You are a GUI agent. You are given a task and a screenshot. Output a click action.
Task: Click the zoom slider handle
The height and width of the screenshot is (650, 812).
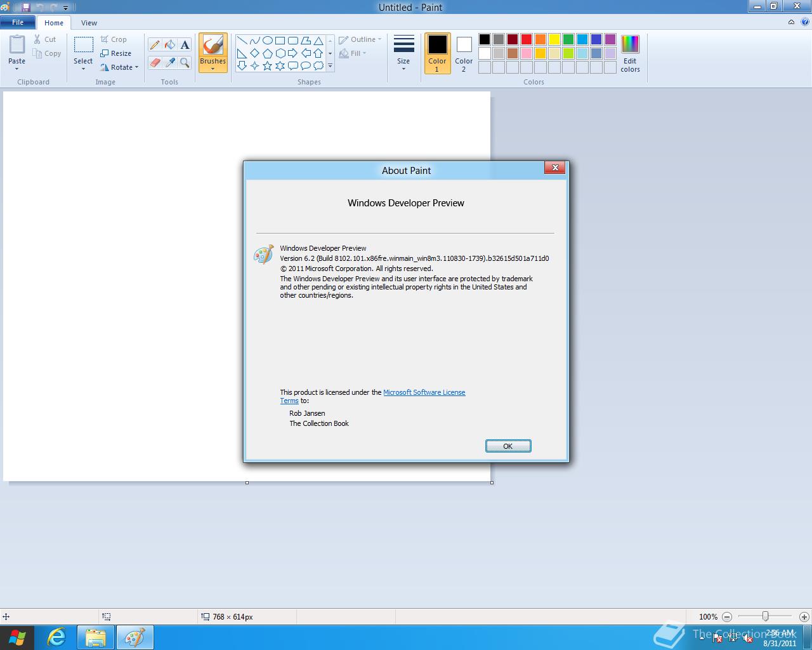[x=766, y=616]
